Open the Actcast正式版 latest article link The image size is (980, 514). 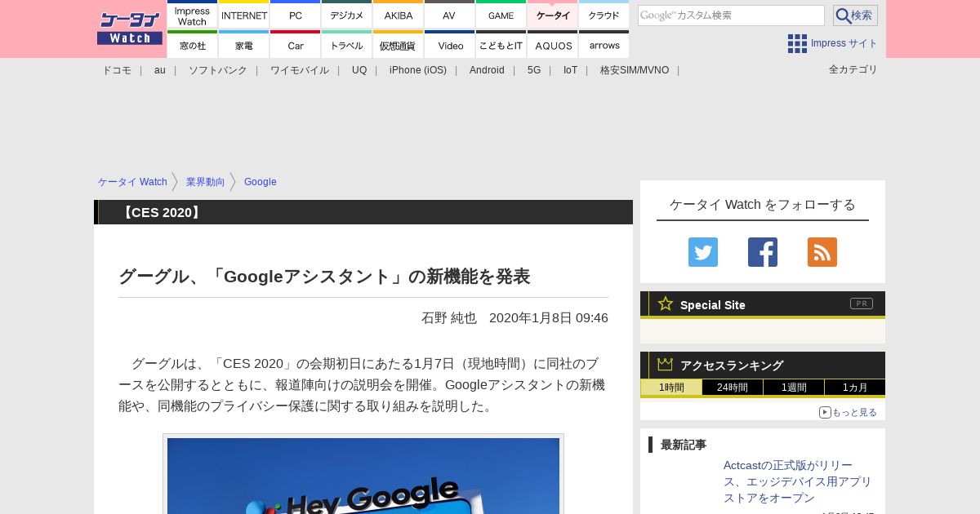[x=798, y=481]
